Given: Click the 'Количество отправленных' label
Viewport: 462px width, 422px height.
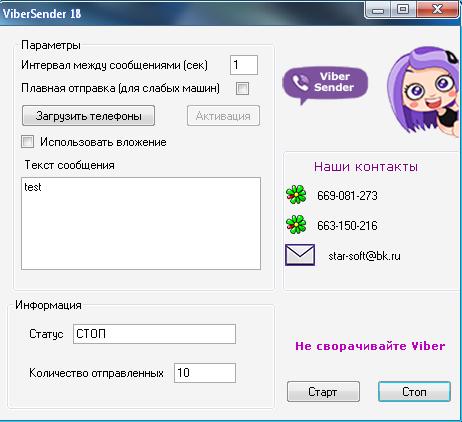Looking at the screenshot, I should pyautogui.click(x=96, y=373).
